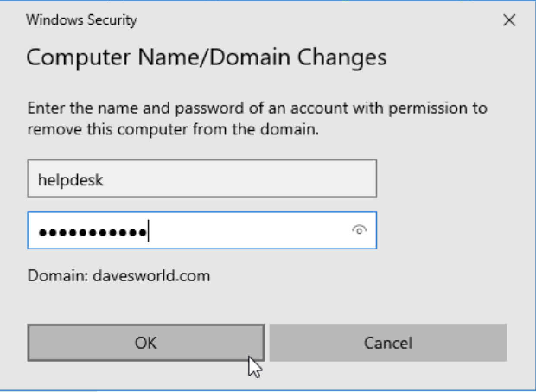Click the phrase "remove this computer from the domain"
This screenshot has height=392, width=536.
click(172, 129)
